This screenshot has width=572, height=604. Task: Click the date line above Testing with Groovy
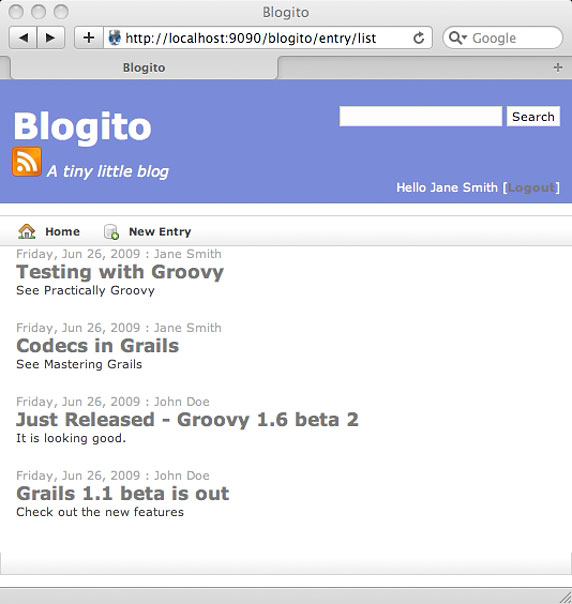coord(119,254)
